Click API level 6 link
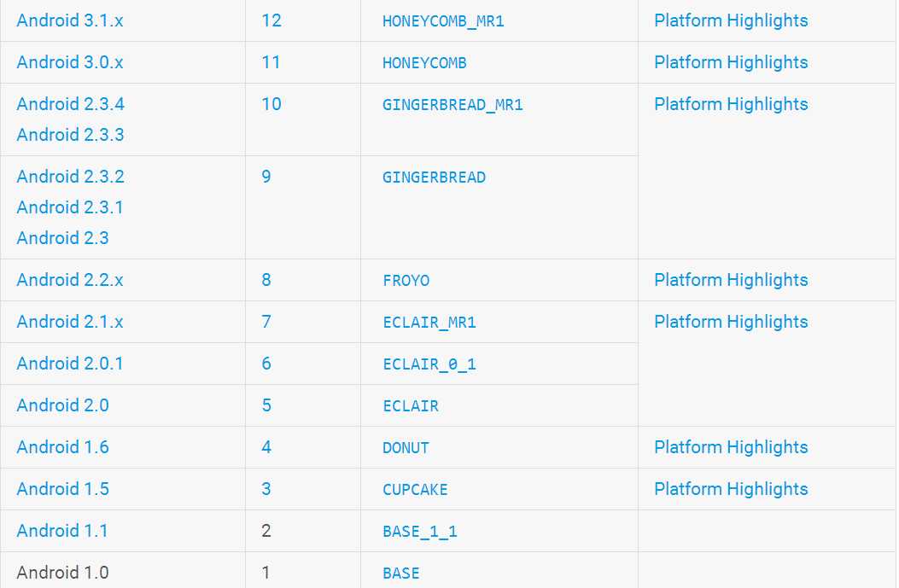Screen dimensions: 899x588 click(x=266, y=364)
